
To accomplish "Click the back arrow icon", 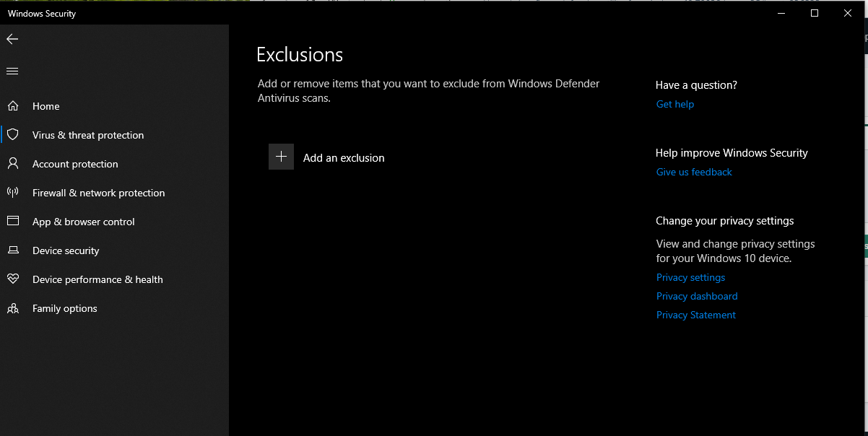I will point(12,39).
